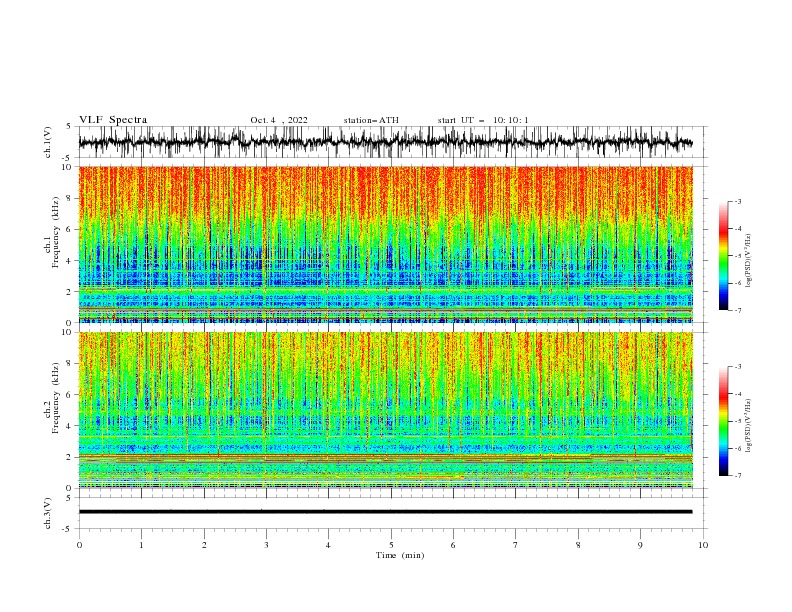Click time axis tick label "5"
The height and width of the screenshot is (612, 792).
click(391, 545)
